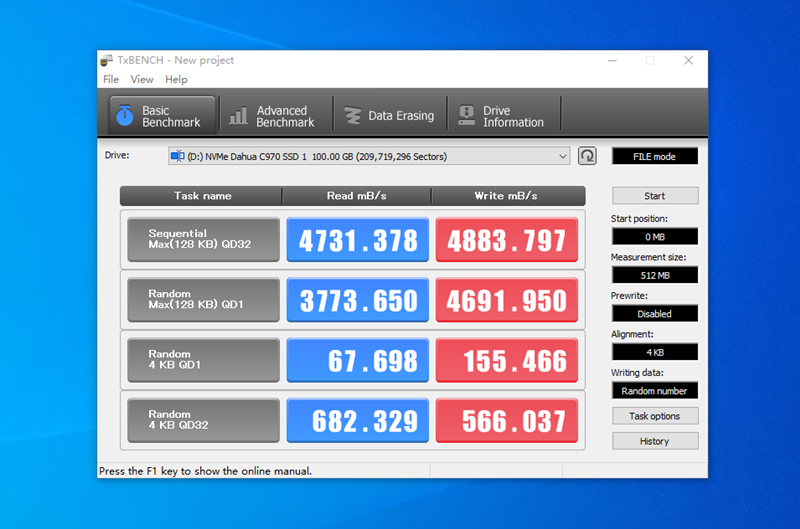Click the Start position label
Viewport: 800px width, 529px height.
point(639,218)
